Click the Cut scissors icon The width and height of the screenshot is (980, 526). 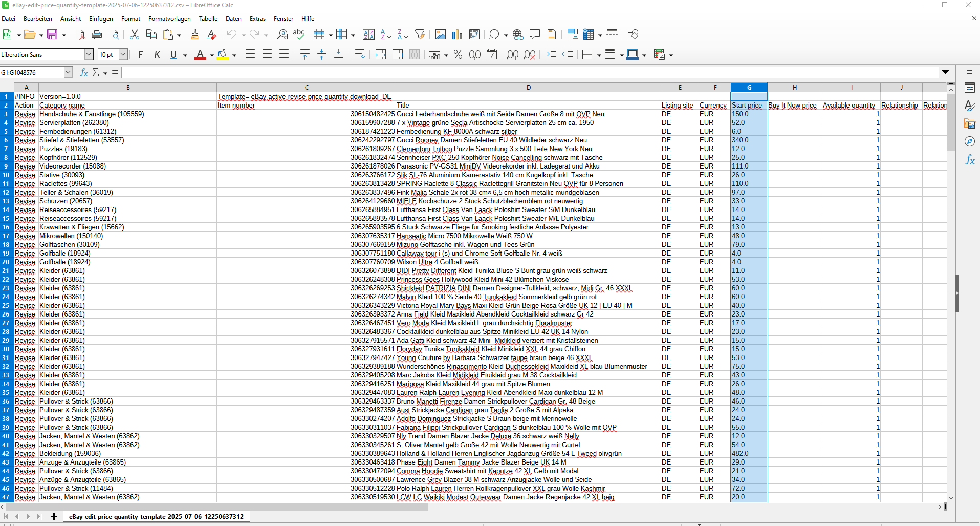coord(135,34)
